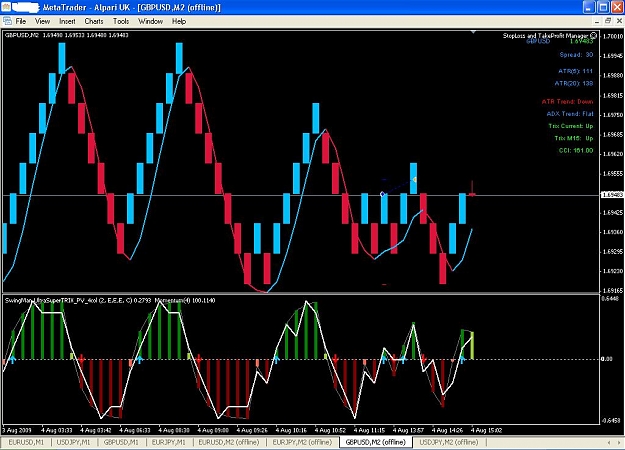Open the File menu
Viewport: 625px width, 450px height.
(x=21, y=22)
